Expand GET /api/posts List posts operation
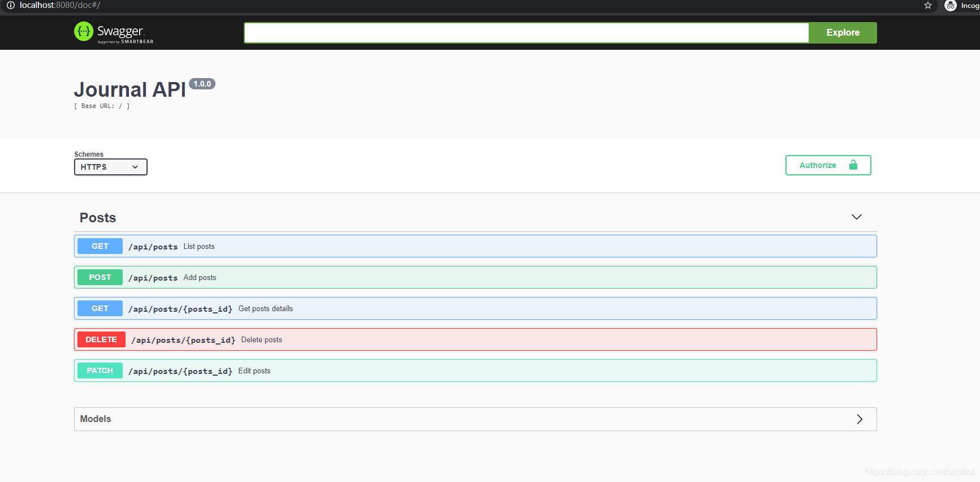980x482 pixels. (476, 246)
